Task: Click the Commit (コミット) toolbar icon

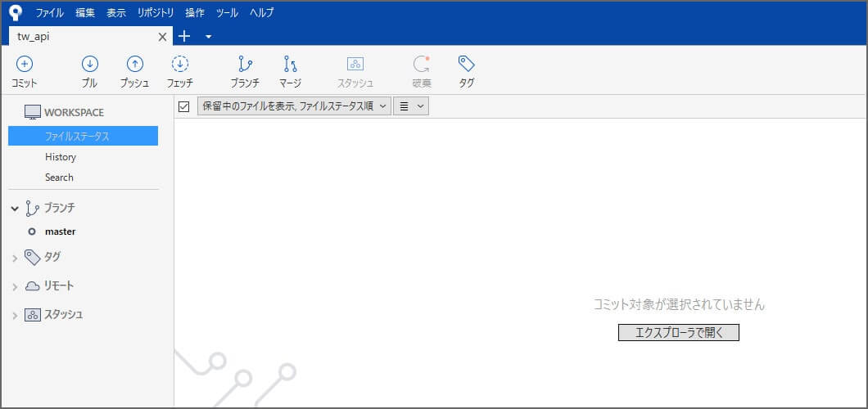Action: [x=25, y=65]
